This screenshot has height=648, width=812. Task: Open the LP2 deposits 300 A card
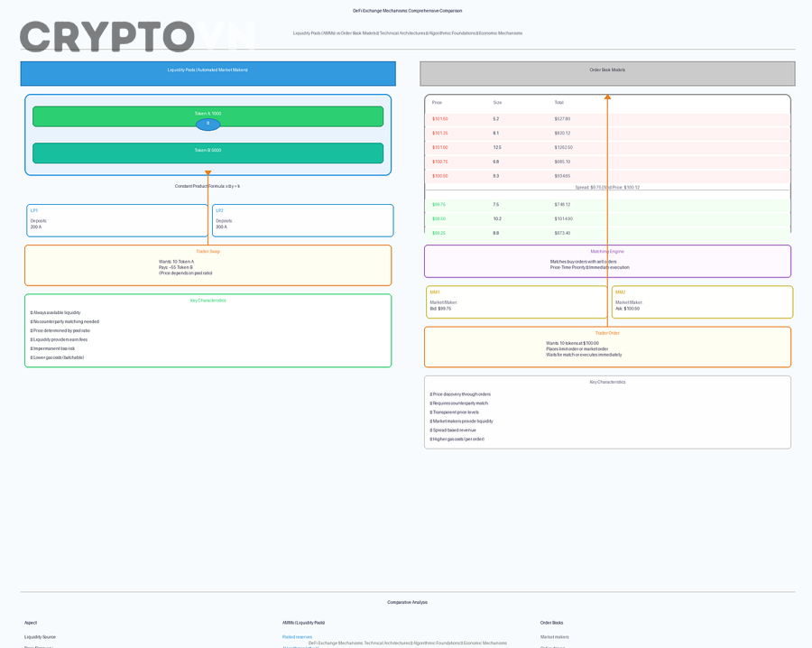(303, 220)
